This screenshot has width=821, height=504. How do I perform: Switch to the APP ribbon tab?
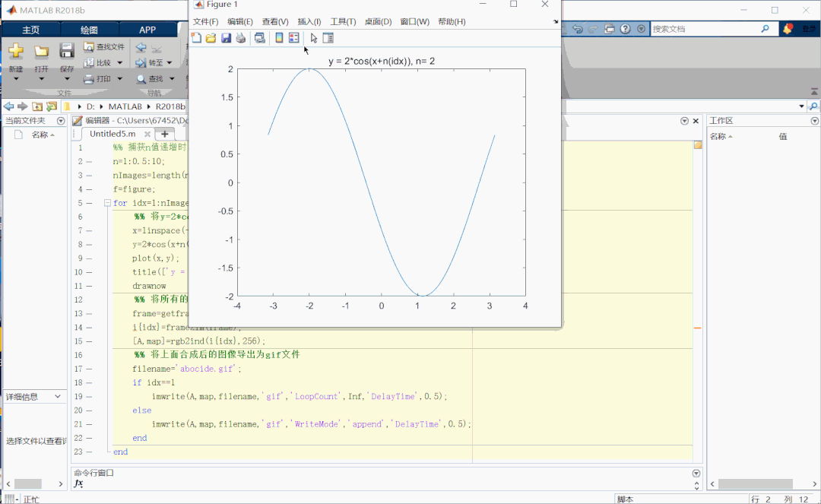[x=147, y=30]
